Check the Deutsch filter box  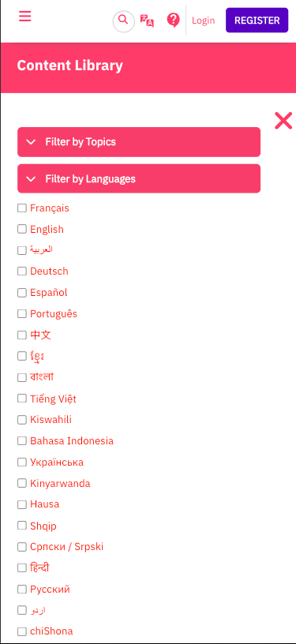[x=22, y=271]
